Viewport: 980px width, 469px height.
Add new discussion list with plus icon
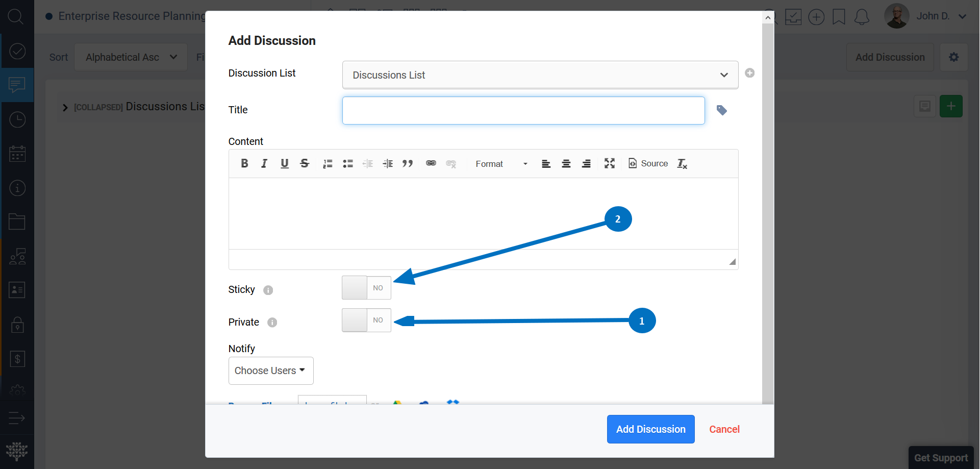pyautogui.click(x=749, y=73)
